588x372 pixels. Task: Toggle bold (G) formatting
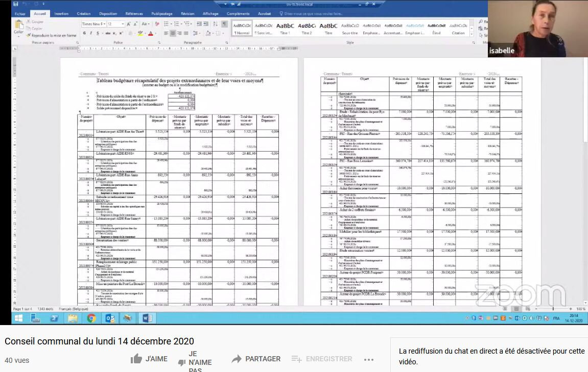tap(84, 33)
